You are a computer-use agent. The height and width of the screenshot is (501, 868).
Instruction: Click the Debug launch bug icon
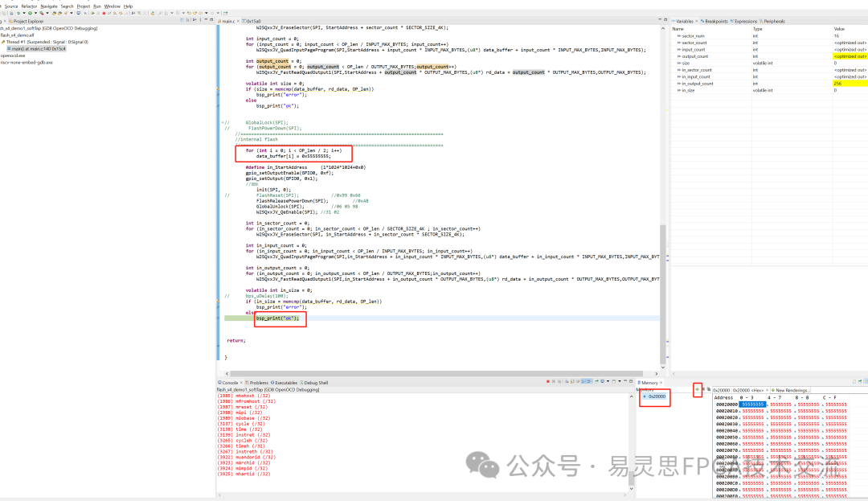tap(18, 14)
